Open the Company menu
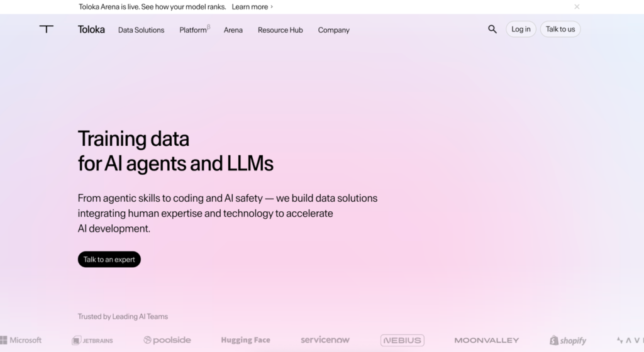Screen dimensions: 644x352 coord(333,30)
